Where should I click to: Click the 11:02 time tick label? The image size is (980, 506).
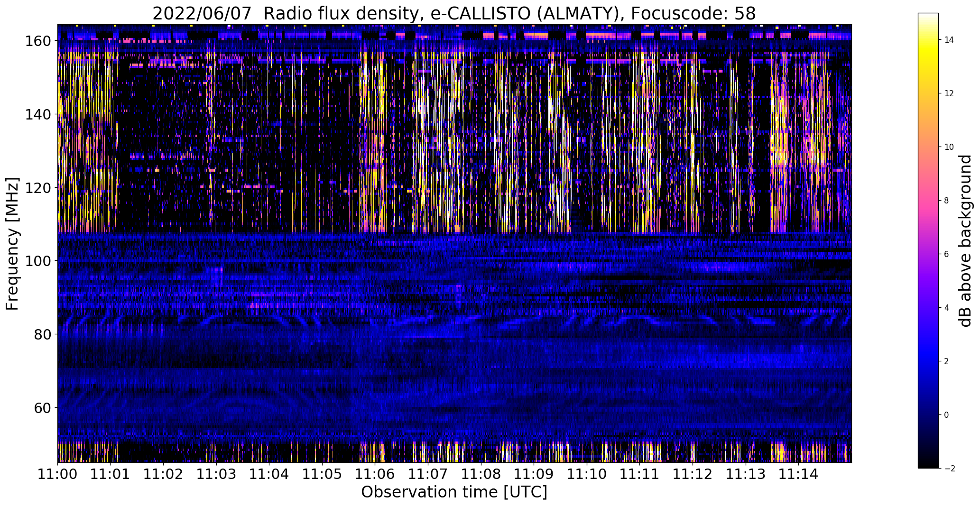point(164,474)
